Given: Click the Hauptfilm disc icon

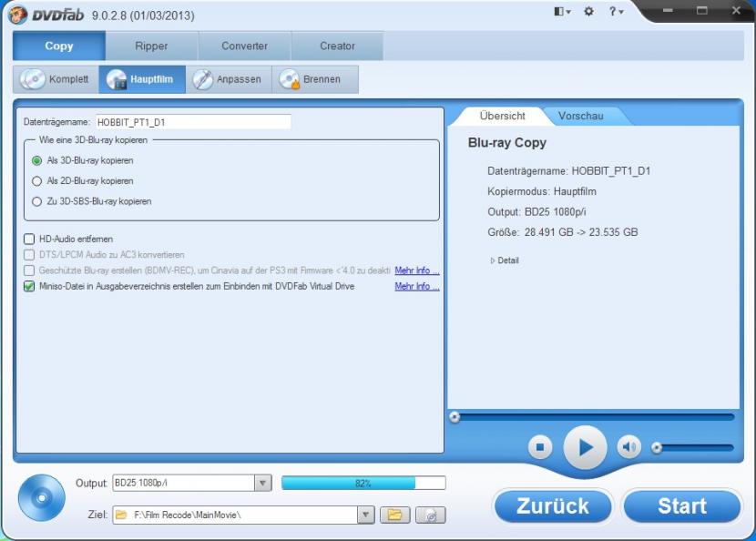Looking at the screenshot, I should (117, 79).
